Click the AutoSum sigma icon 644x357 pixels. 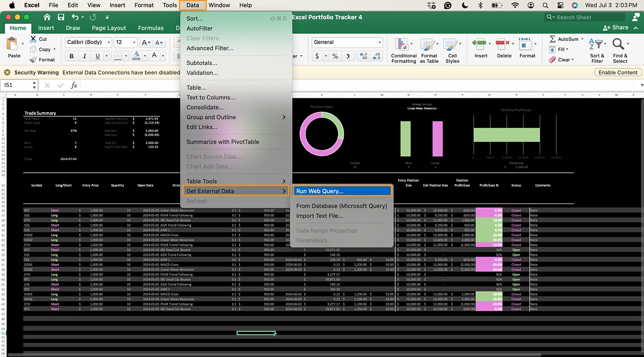click(552, 39)
